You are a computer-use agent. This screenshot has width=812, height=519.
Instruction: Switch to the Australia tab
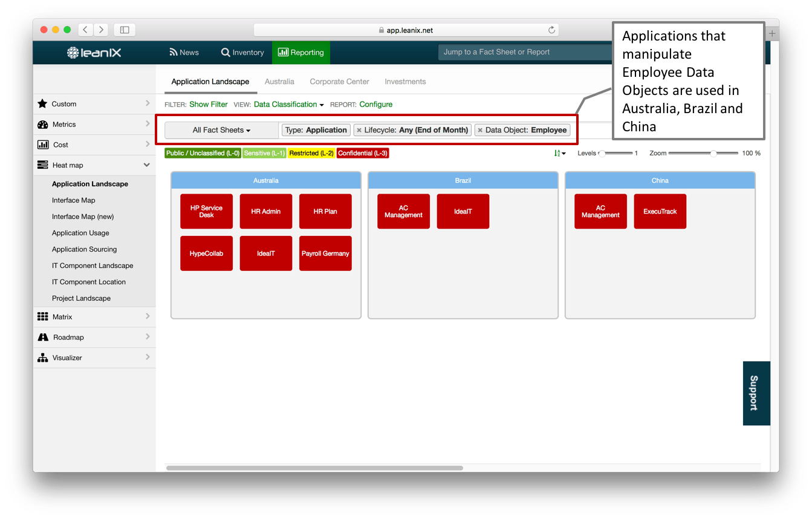coord(279,81)
